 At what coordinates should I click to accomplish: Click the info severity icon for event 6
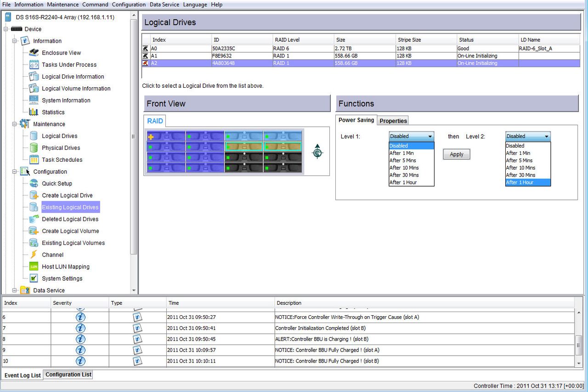click(80, 317)
